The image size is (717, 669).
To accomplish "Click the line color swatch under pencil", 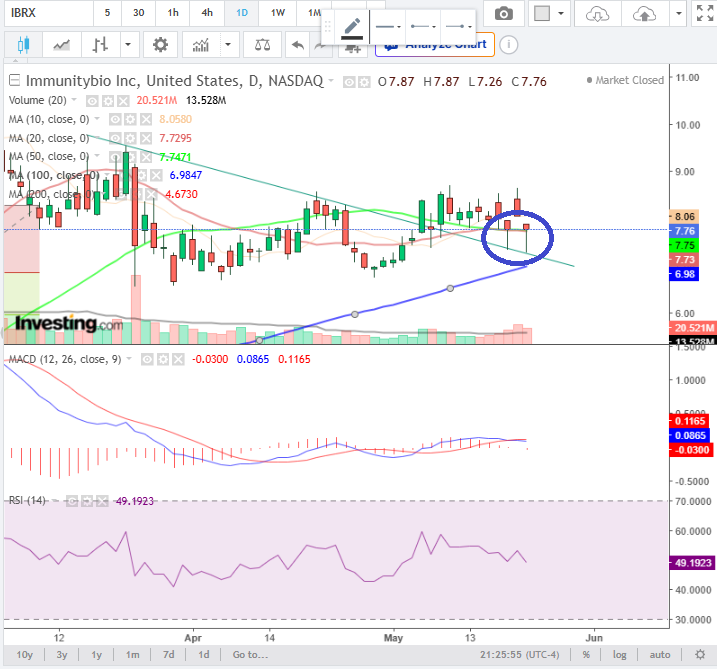I will pyautogui.click(x=352, y=38).
